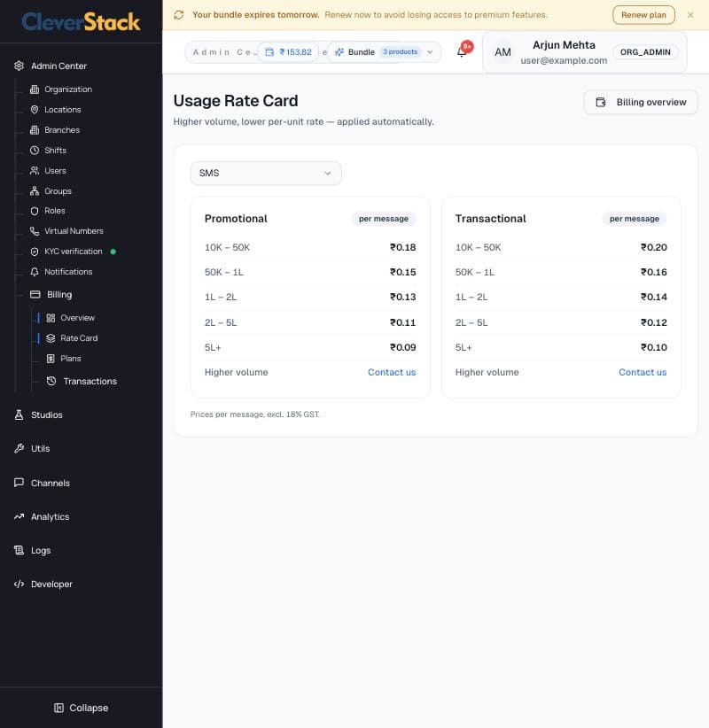Open Logs icon in sidebar

(19, 550)
